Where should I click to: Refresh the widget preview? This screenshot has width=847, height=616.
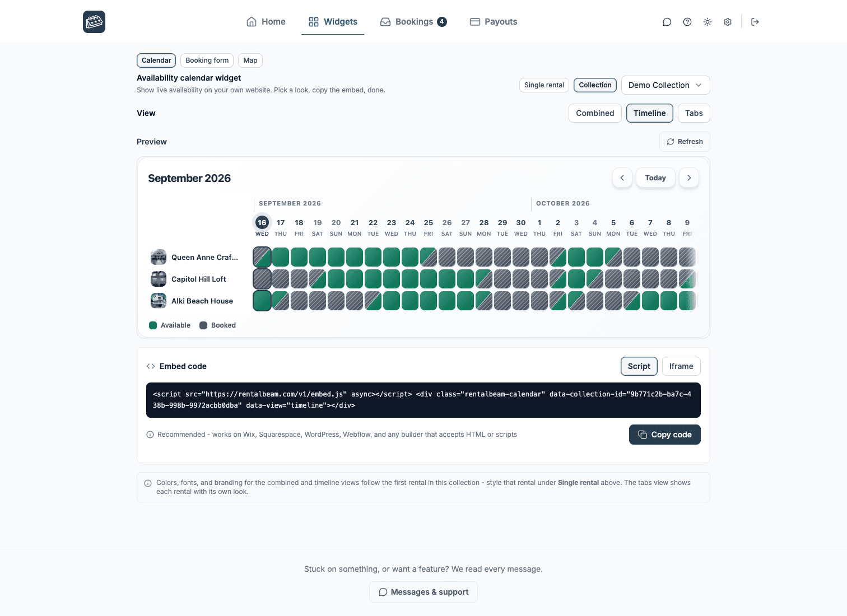click(685, 142)
